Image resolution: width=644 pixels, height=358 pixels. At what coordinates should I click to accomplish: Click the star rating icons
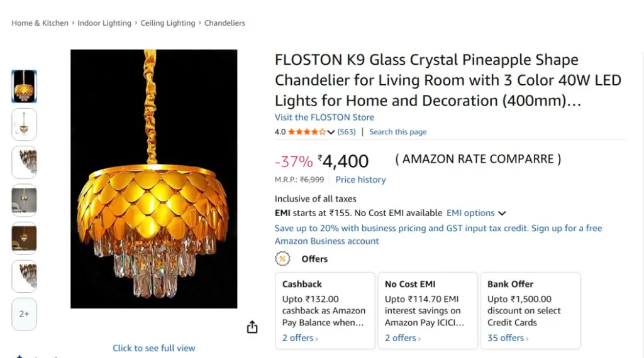click(307, 132)
